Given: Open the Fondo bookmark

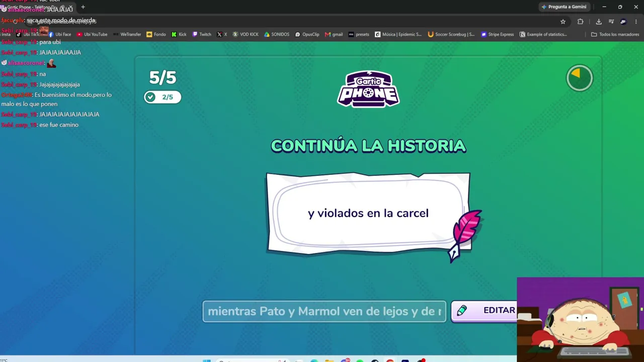Looking at the screenshot, I should pos(156,35).
